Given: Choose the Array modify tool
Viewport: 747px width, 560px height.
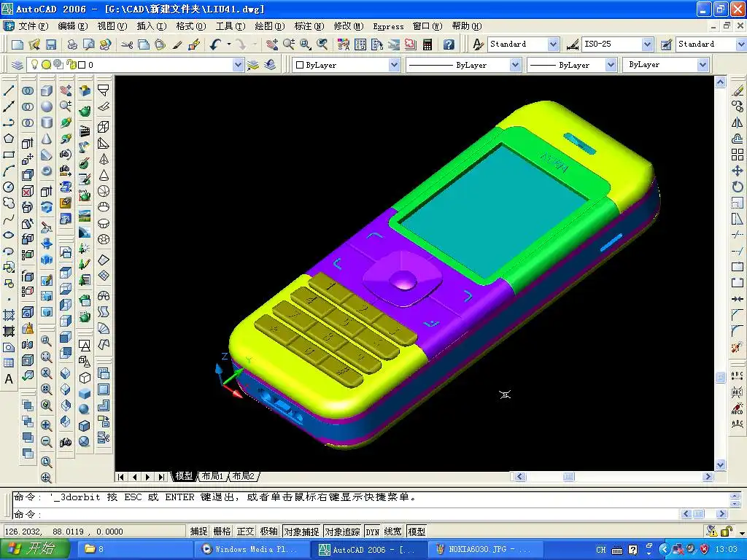Looking at the screenshot, I should 738,155.
